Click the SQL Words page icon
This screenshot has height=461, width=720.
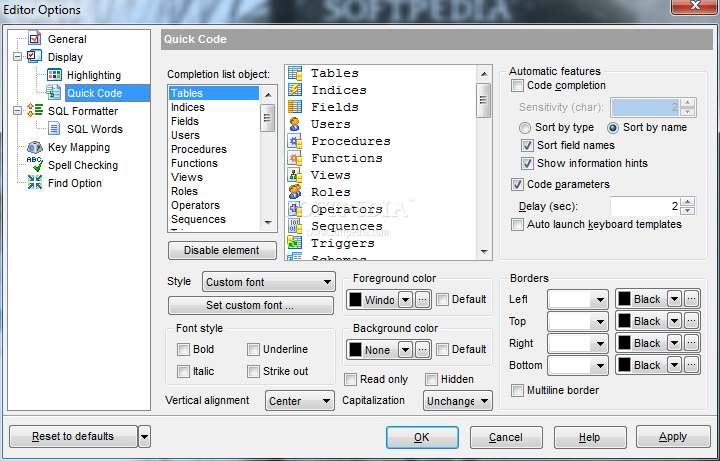pos(54,129)
